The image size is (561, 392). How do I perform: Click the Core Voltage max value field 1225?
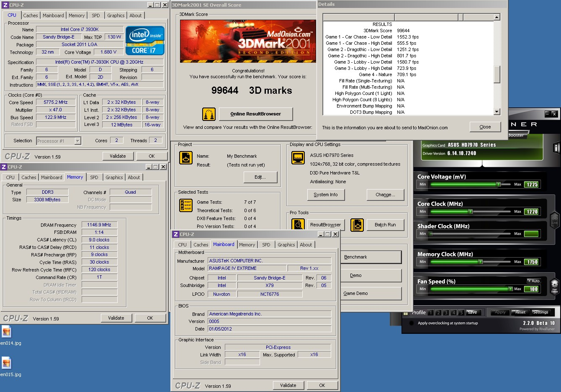(532, 184)
